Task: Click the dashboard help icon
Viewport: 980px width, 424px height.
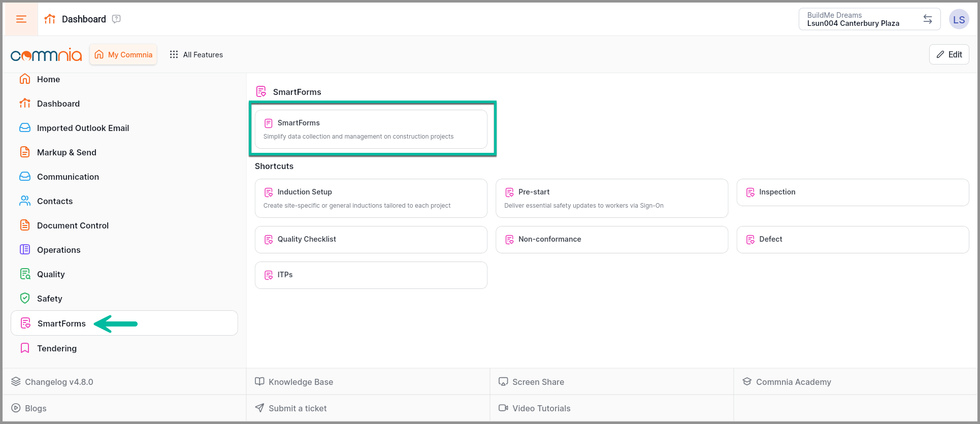Action: click(116, 19)
